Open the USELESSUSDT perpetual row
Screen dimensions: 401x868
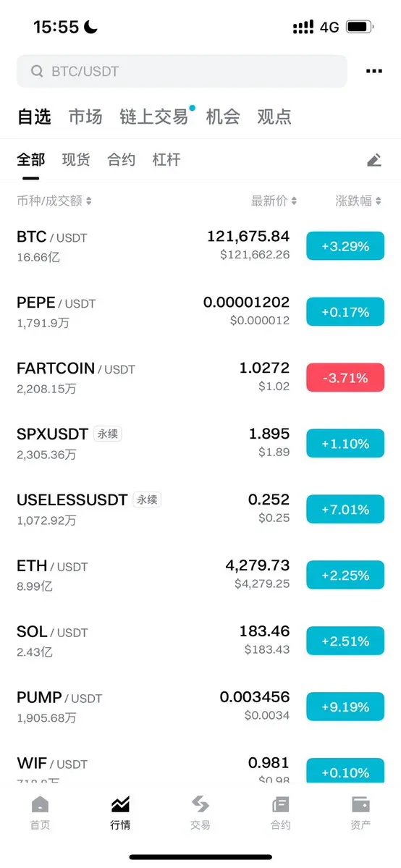[x=200, y=509]
